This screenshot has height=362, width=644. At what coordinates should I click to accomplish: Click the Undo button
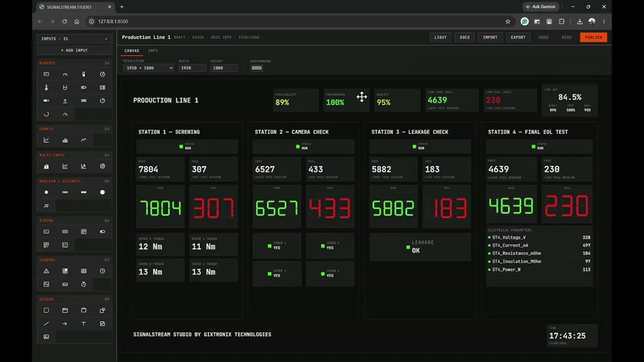click(544, 37)
